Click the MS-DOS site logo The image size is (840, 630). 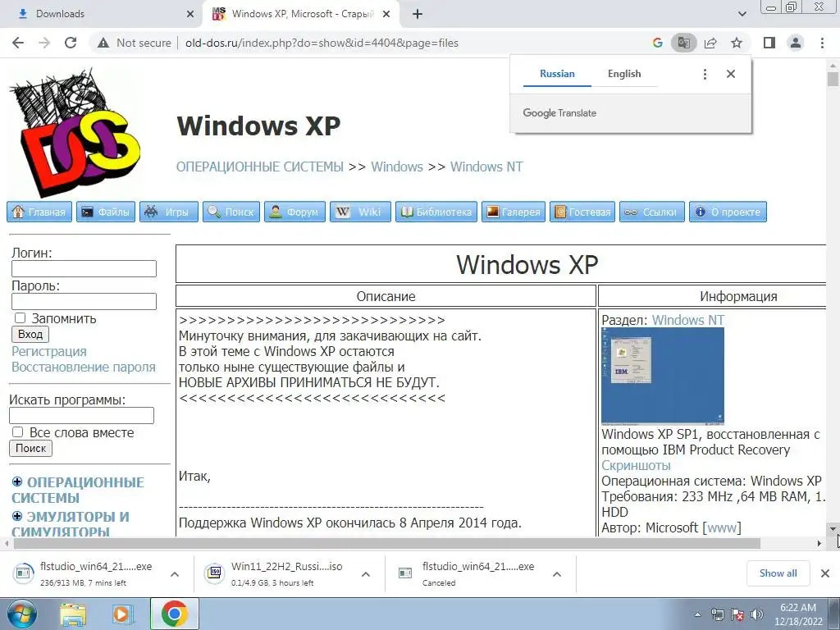click(x=75, y=132)
